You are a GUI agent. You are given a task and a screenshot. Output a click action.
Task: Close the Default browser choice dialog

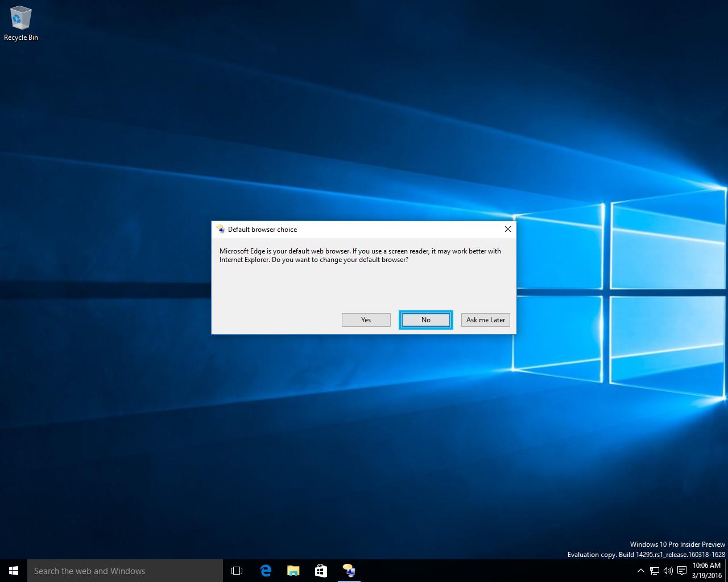point(508,229)
